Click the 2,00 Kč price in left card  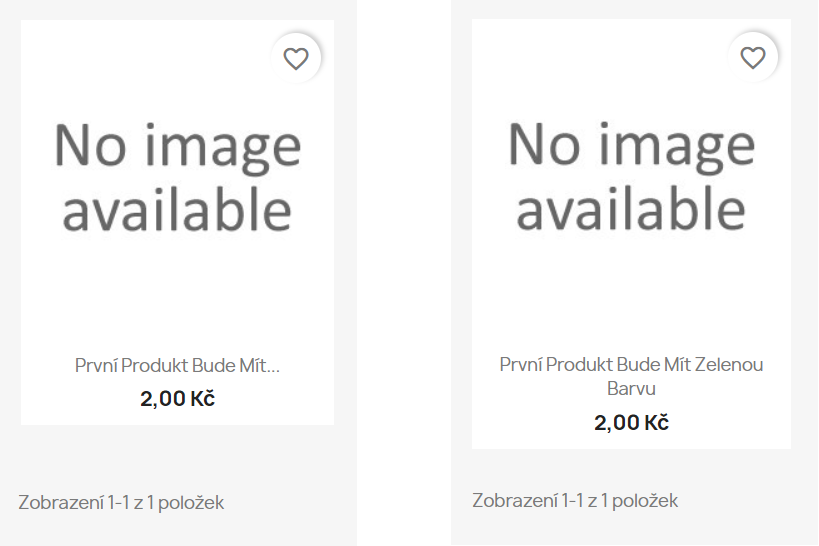pos(178,399)
